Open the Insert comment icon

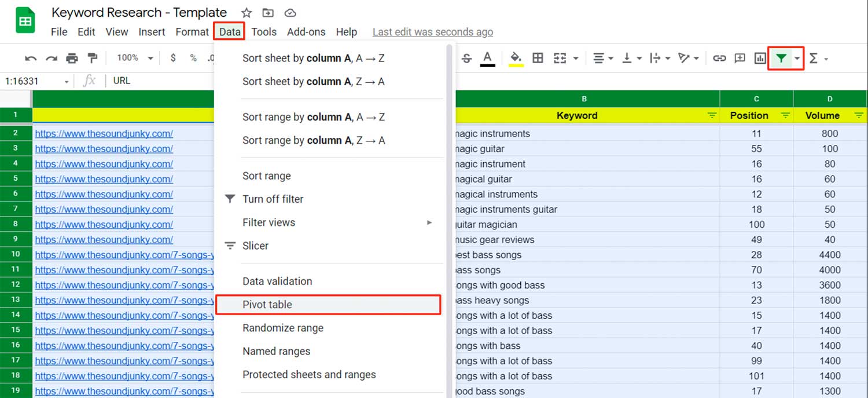point(740,58)
